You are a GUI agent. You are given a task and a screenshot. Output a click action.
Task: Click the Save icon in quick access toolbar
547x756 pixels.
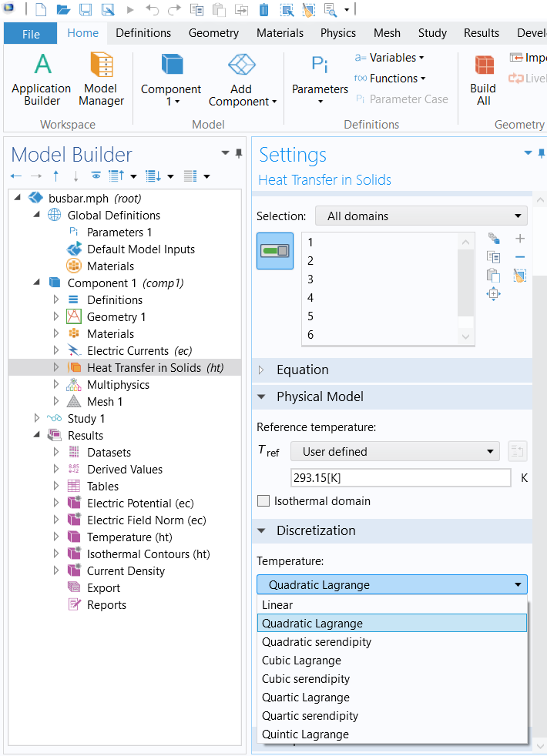tap(86, 10)
